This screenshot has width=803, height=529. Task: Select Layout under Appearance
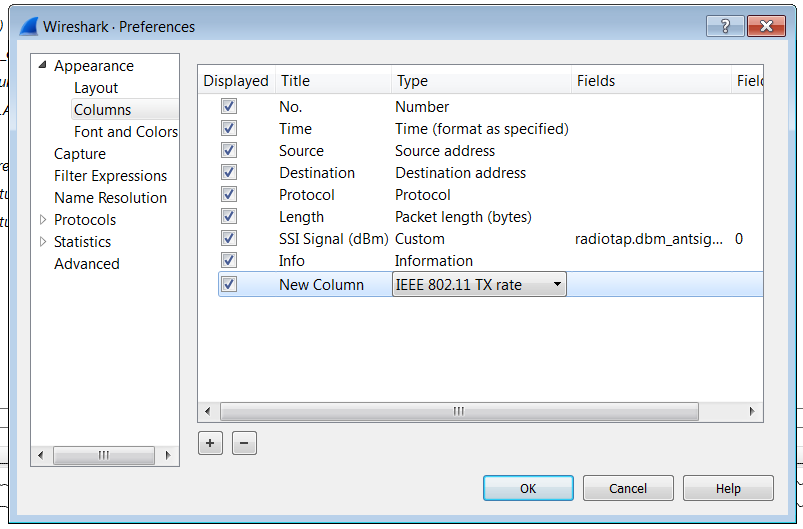[96, 88]
